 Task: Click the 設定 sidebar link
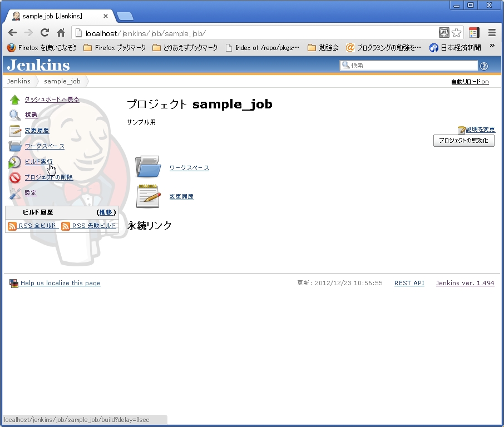point(31,193)
